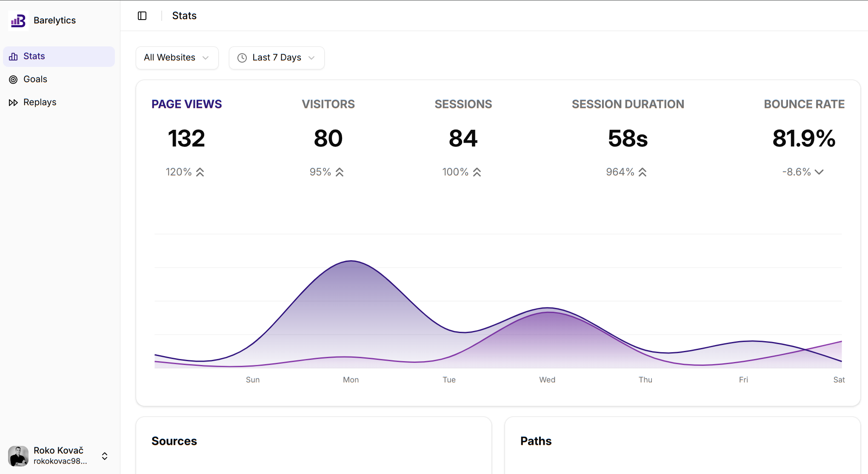Viewport: 868px width, 474px height.
Task: Select the Page Views metric
Action: (x=186, y=104)
